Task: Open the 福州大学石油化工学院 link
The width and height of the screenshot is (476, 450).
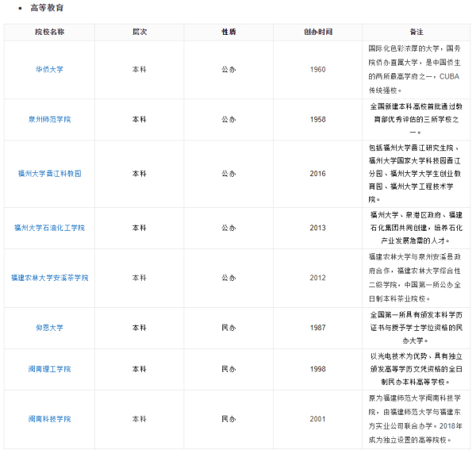Action: 49,228
